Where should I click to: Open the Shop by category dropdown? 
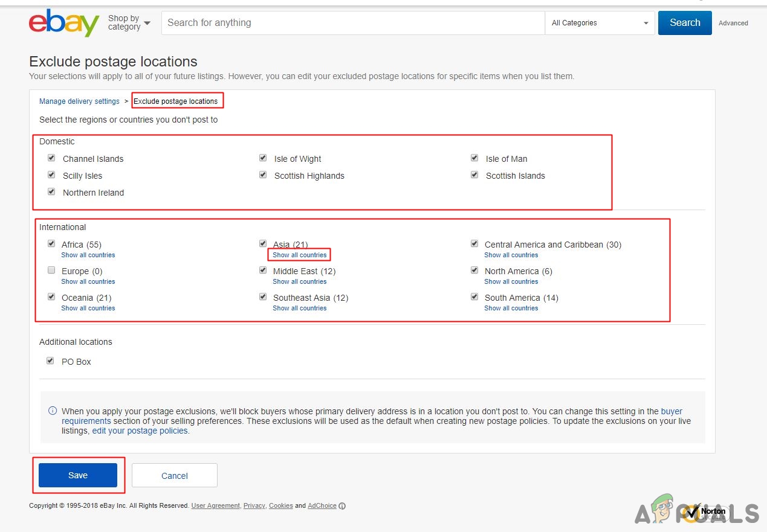click(129, 23)
